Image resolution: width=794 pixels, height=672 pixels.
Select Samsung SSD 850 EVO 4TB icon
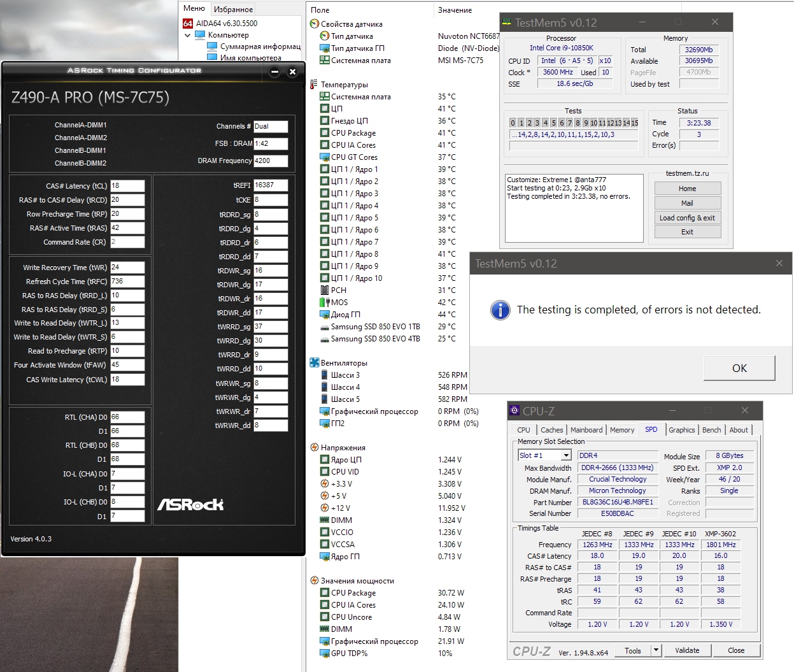[x=324, y=339]
